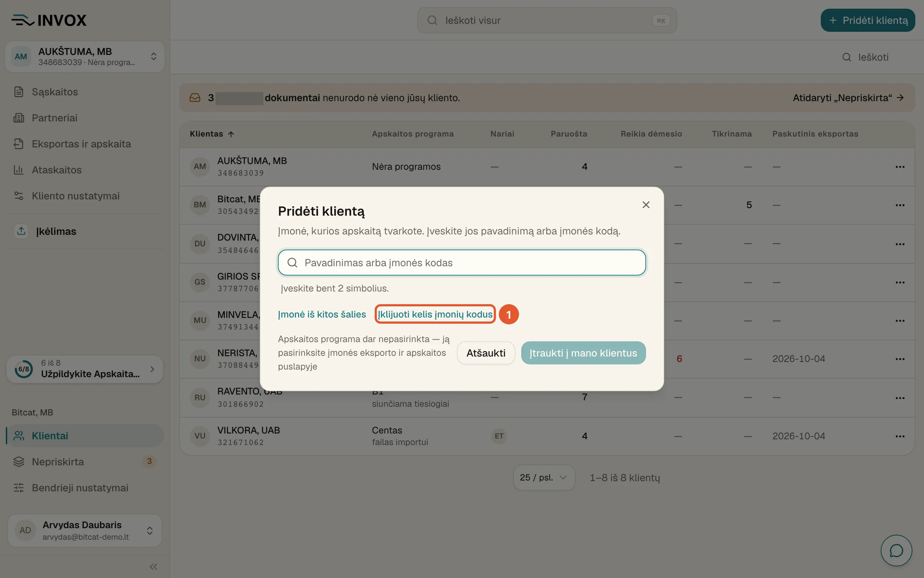This screenshot has width=924, height=578.
Task: Click Įklijuoti kelis įmonių kodus link
Action: 435,314
